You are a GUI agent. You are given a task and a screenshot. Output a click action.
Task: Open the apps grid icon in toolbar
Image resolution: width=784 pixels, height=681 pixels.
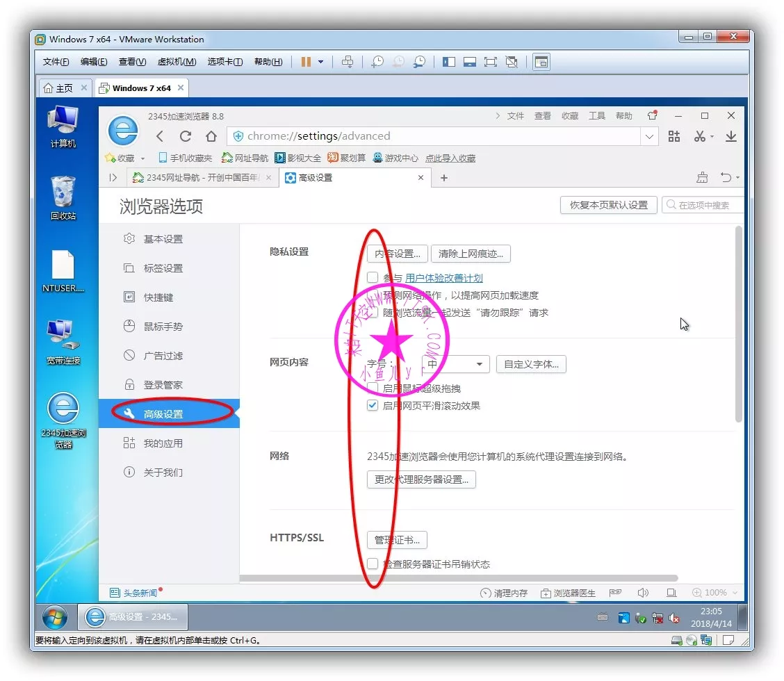coord(673,136)
